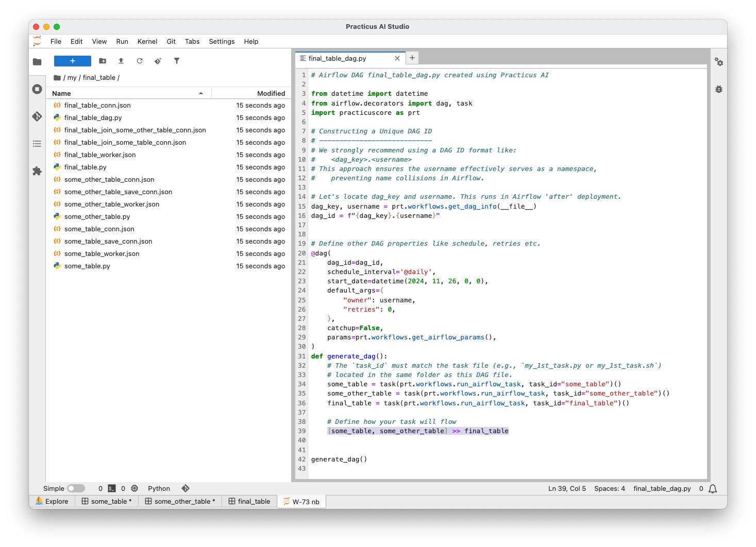Viewport: 756px width, 547px height.
Task: Create a new folder using toolbar icon
Action: coord(103,61)
